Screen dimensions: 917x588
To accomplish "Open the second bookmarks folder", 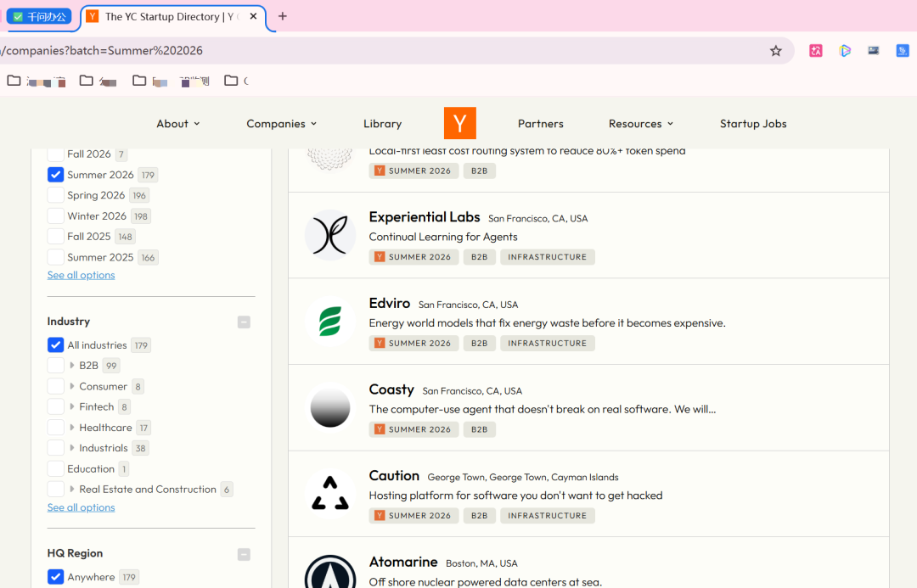I will pos(98,81).
